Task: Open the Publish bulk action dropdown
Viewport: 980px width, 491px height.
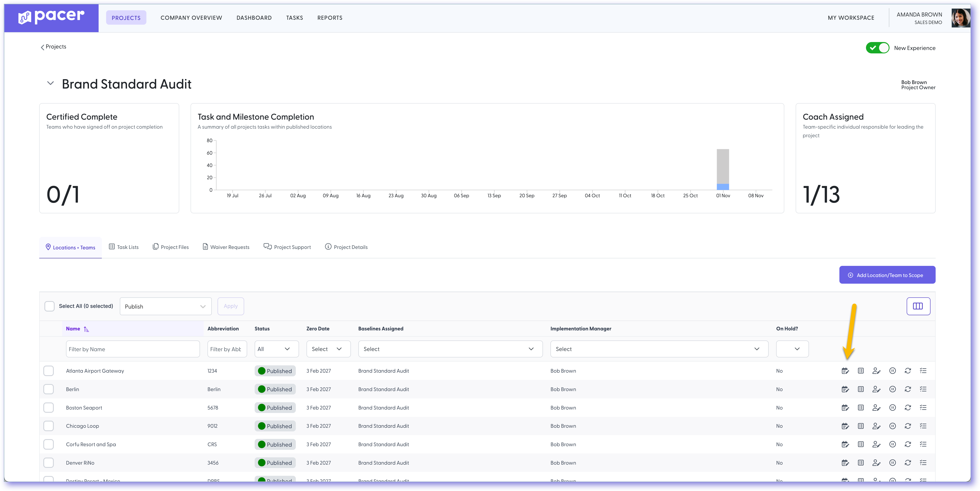Action: pos(165,306)
